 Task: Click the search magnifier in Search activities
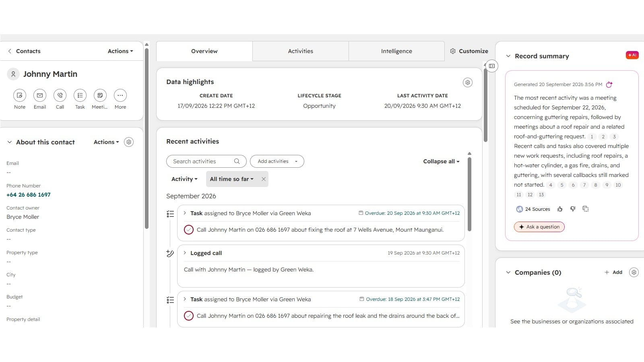pyautogui.click(x=237, y=161)
